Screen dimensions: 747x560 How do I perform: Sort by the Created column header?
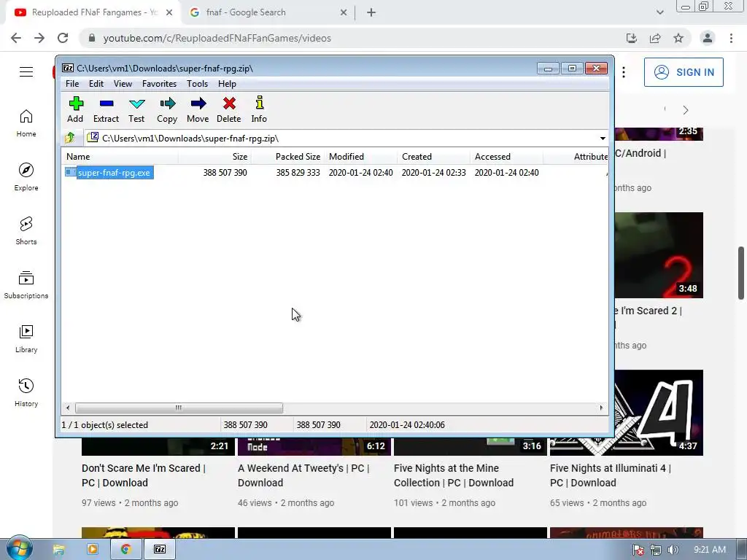tap(433, 157)
